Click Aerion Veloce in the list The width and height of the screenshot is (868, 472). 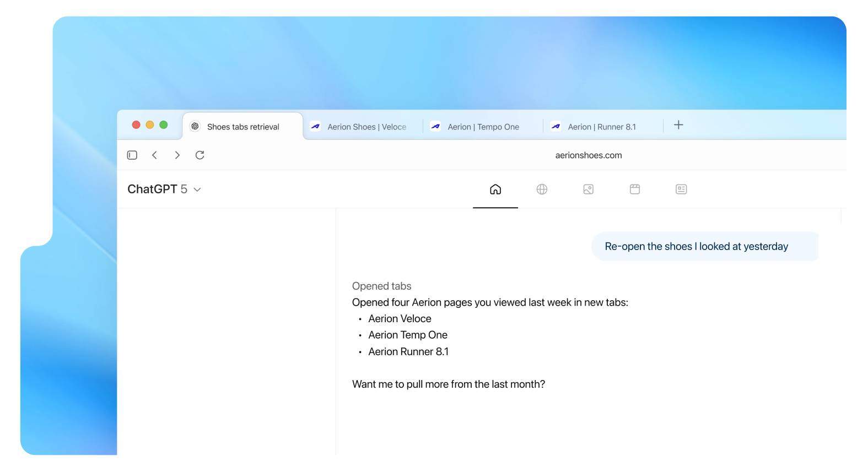pyautogui.click(x=400, y=319)
